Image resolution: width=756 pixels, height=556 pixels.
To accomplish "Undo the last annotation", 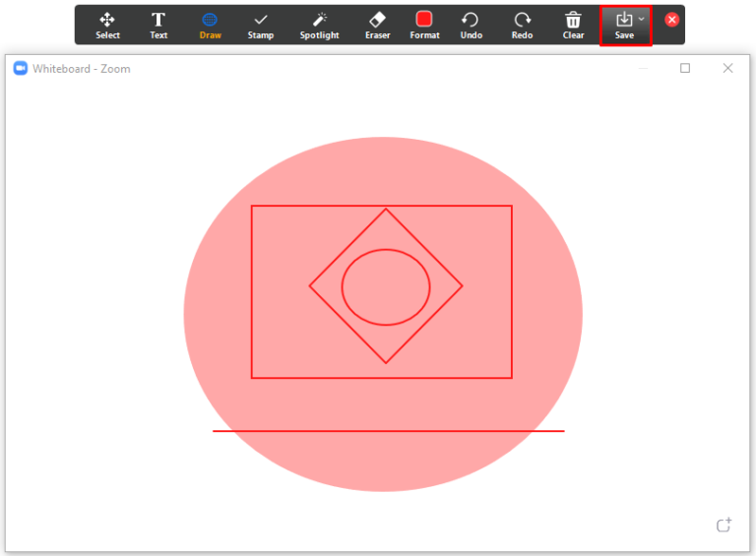I will (472, 26).
